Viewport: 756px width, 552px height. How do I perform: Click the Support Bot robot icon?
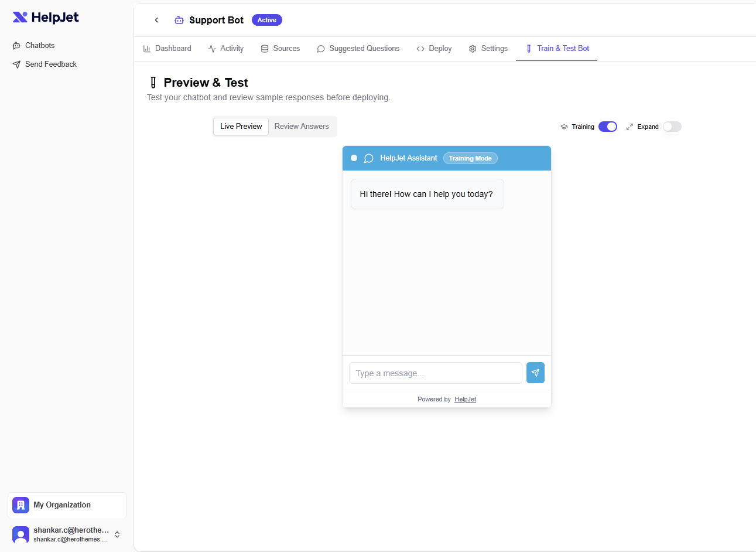pos(179,20)
